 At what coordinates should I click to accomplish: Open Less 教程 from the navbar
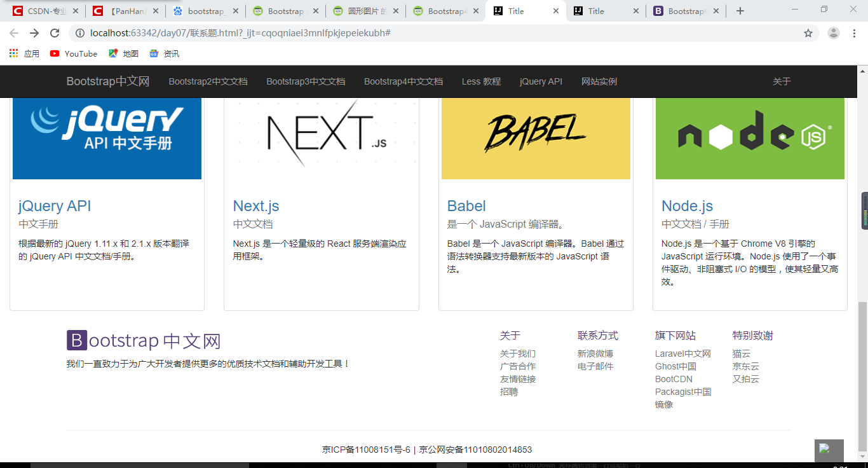pyautogui.click(x=481, y=81)
